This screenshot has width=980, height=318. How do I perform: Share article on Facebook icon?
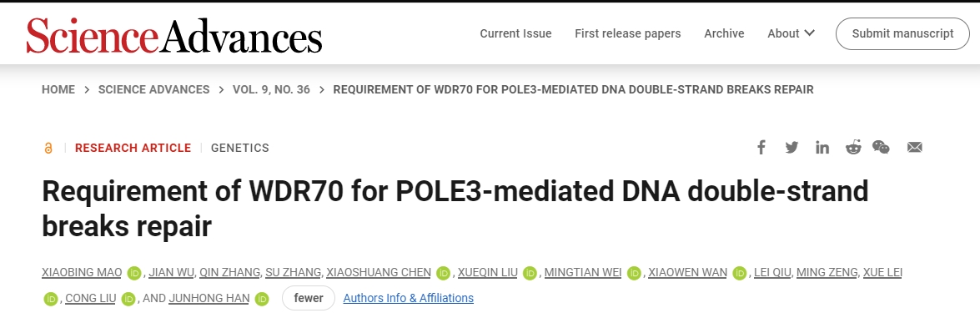click(x=761, y=148)
